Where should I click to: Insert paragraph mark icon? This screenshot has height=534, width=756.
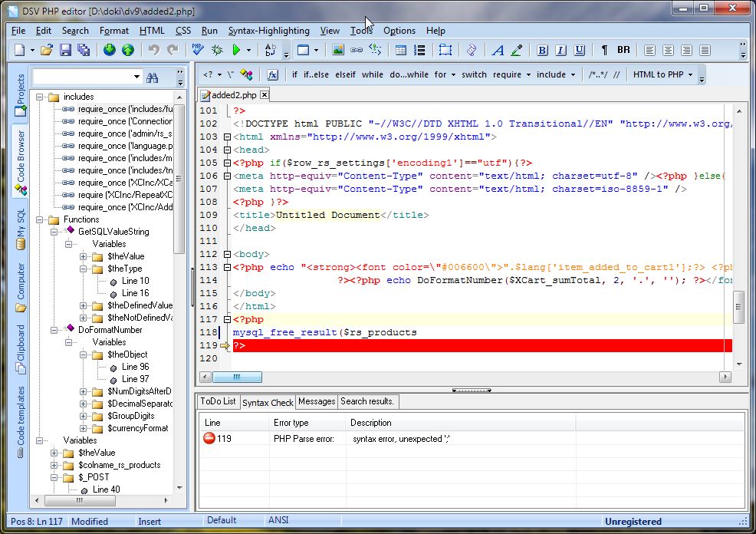coord(604,50)
